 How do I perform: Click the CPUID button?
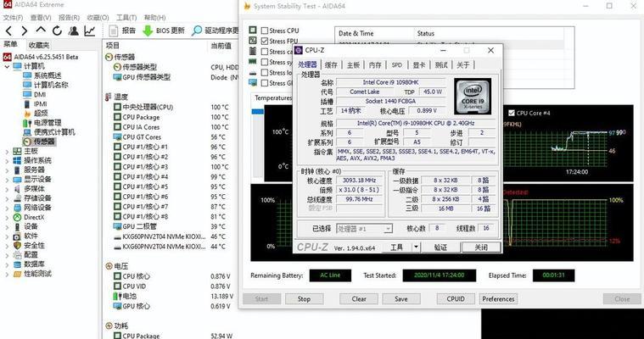tap(456, 299)
